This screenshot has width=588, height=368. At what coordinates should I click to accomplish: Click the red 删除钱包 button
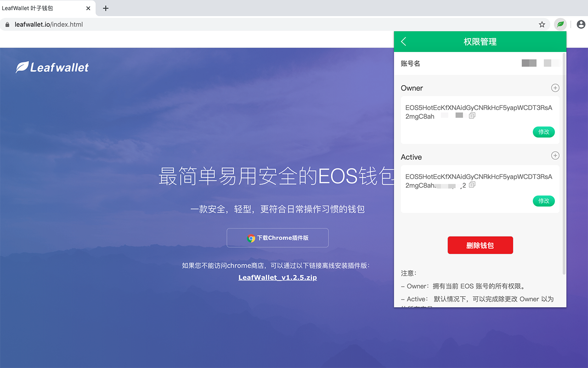point(480,245)
